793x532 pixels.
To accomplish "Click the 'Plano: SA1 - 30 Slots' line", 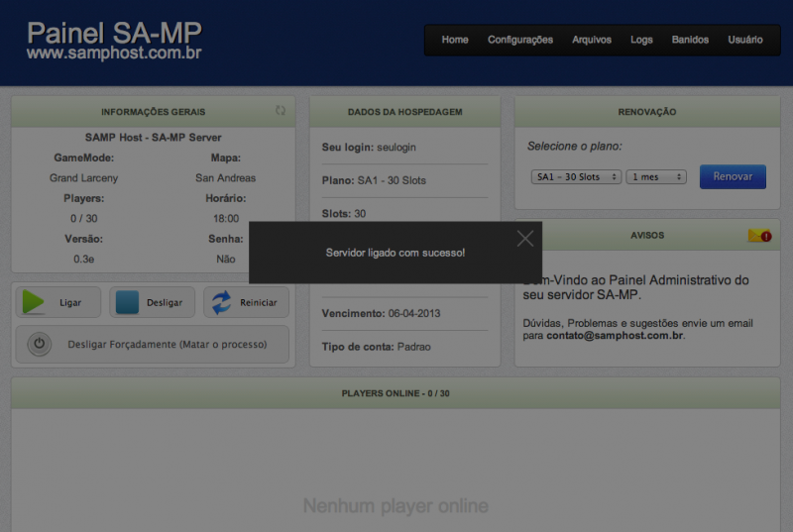I will point(374,180).
